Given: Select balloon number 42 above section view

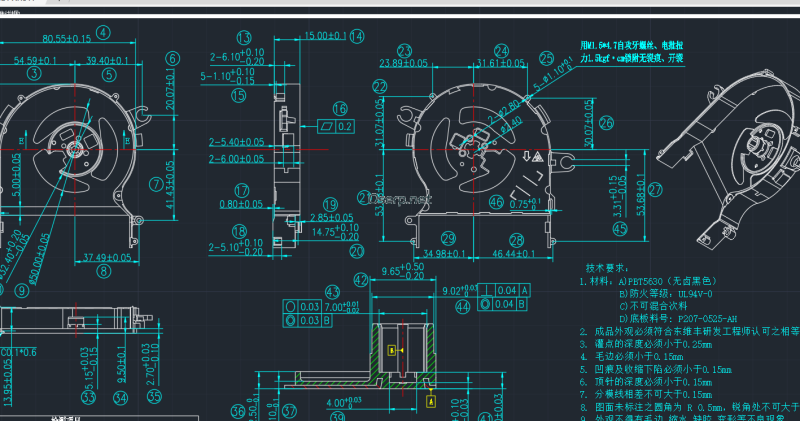Looking at the screenshot, I should point(362,279).
